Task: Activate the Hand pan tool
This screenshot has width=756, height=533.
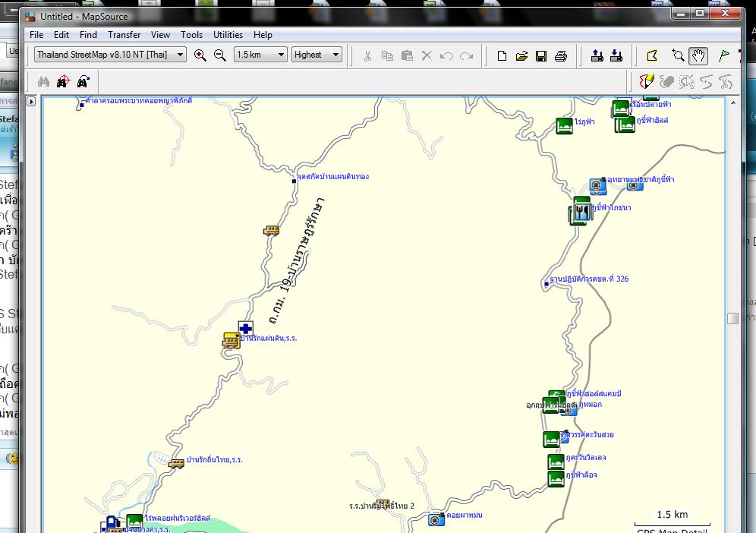Action: point(698,55)
